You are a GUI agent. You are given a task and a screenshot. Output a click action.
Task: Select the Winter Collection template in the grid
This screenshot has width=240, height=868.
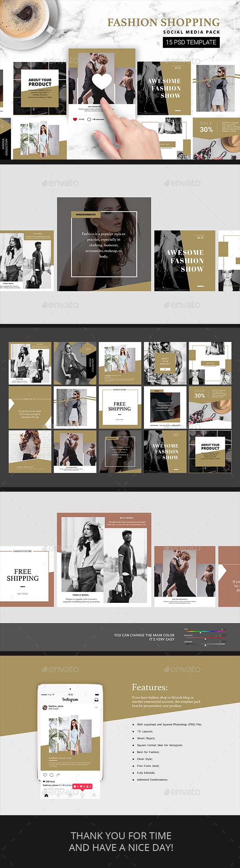coord(75,363)
